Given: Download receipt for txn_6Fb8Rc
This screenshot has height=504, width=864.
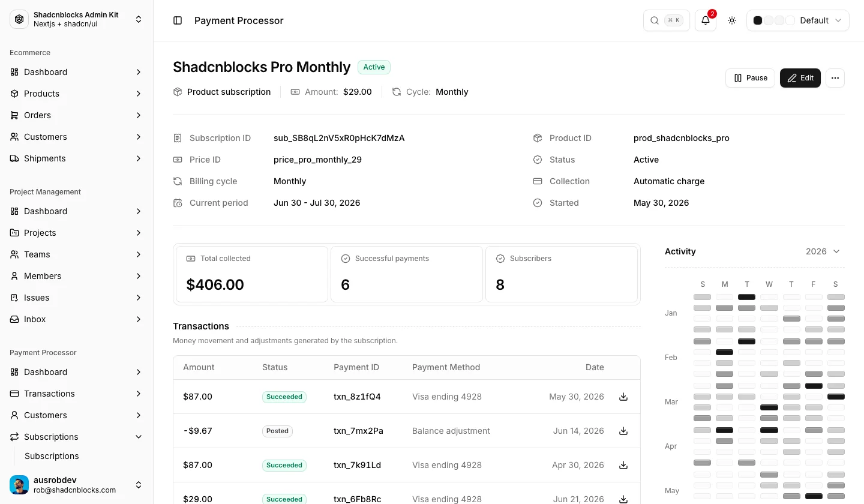Looking at the screenshot, I should tap(623, 499).
